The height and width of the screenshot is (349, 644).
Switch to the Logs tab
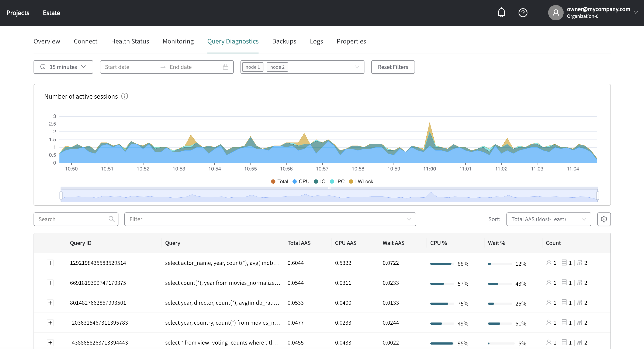pyautogui.click(x=316, y=41)
